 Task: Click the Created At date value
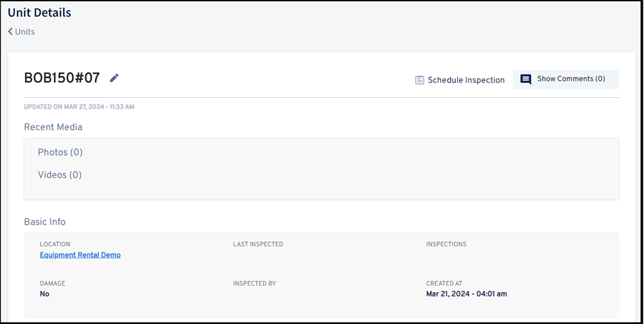(466, 294)
